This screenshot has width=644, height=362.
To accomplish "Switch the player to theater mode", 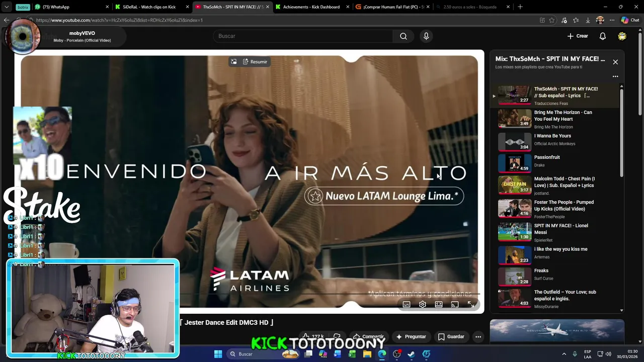I will pos(439,304).
